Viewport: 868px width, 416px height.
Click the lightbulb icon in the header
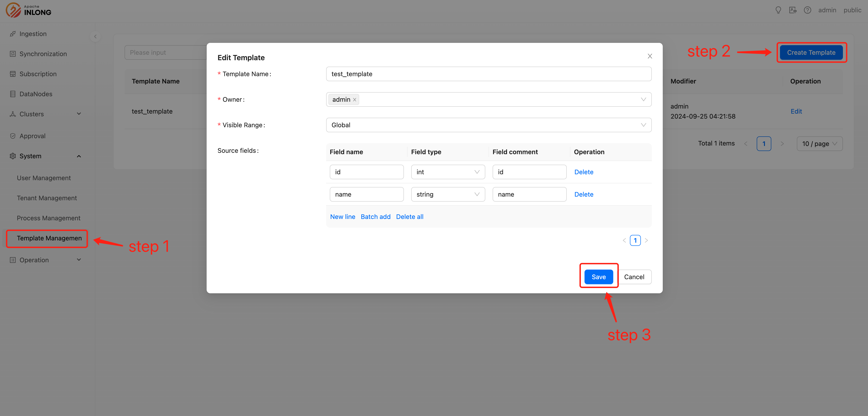778,10
